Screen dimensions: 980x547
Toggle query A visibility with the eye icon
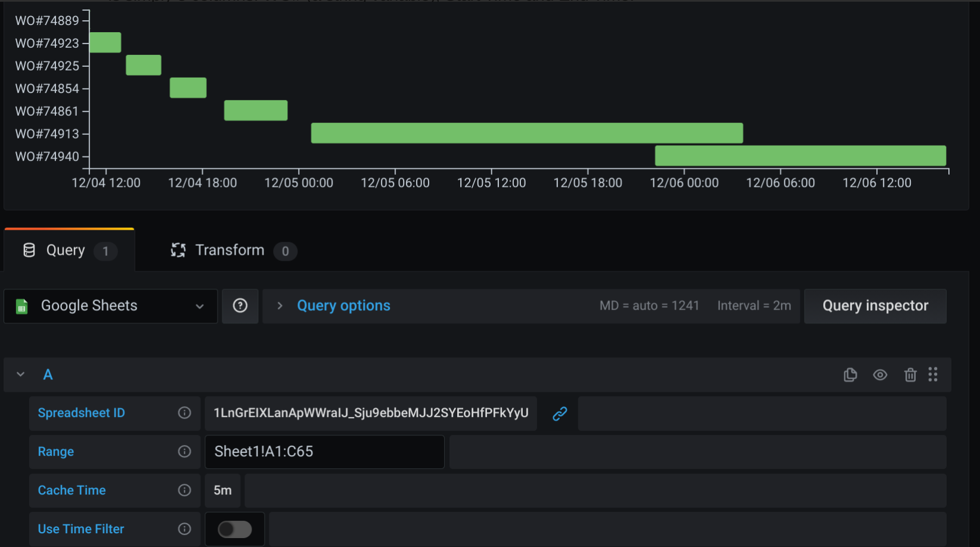coord(880,375)
